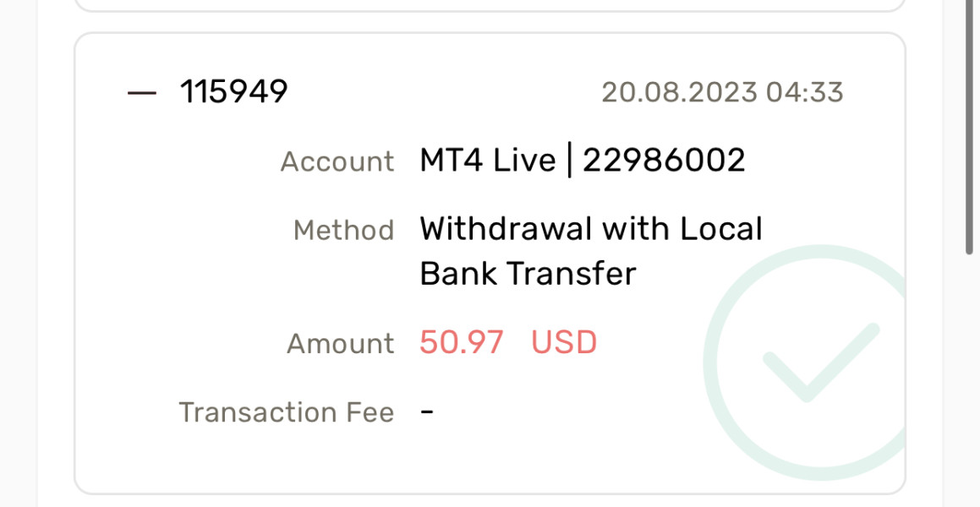Click the previous transaction card's bottom edge
Viewport: 980px width, 507px height.
[490, 10]
